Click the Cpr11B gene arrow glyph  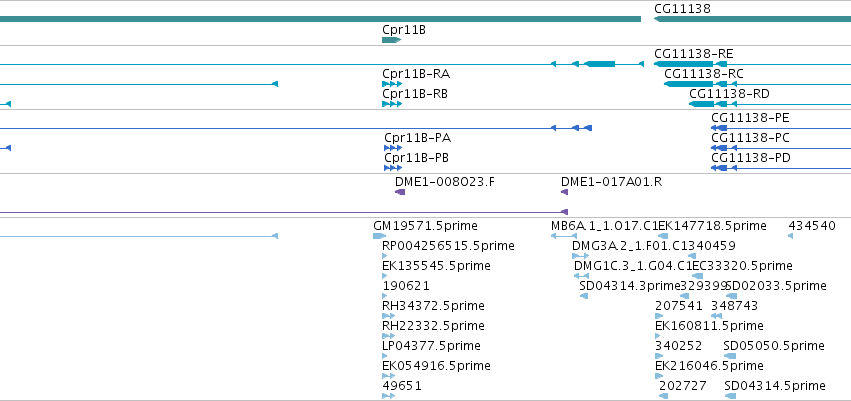391,40
